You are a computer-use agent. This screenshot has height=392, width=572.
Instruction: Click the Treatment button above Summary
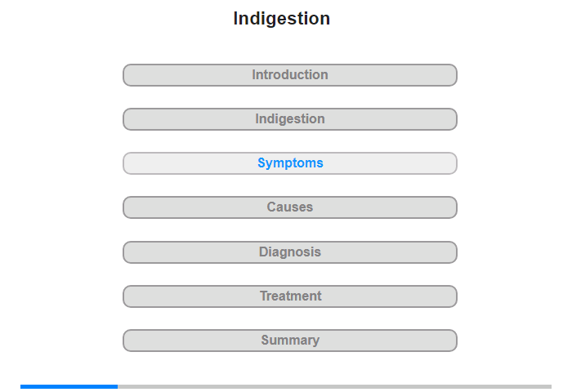tap(289, 296)
